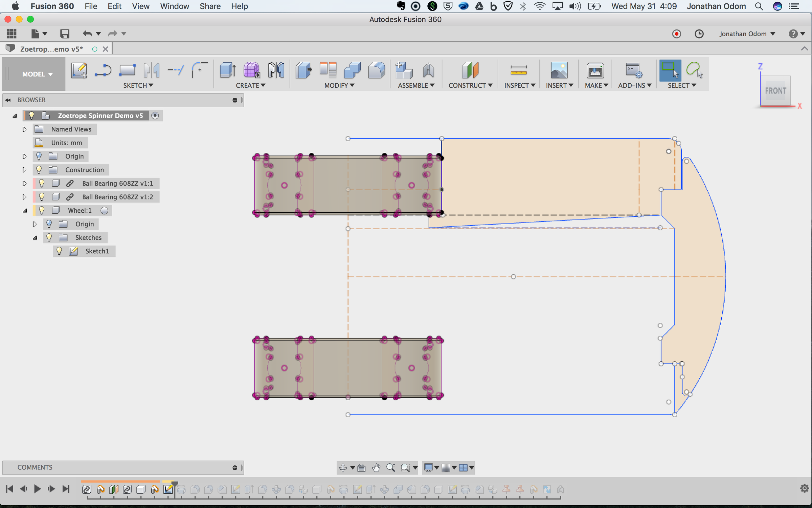This screenshot has height=508, width=812.
Task: Open the CONSTRUCT dropdown menu
Action: pos(470,85)
